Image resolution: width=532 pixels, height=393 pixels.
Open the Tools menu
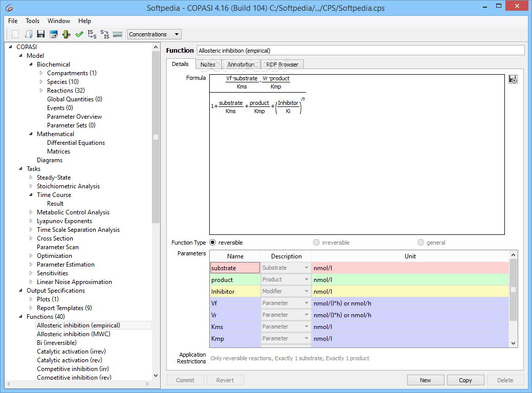pos(32,21)
